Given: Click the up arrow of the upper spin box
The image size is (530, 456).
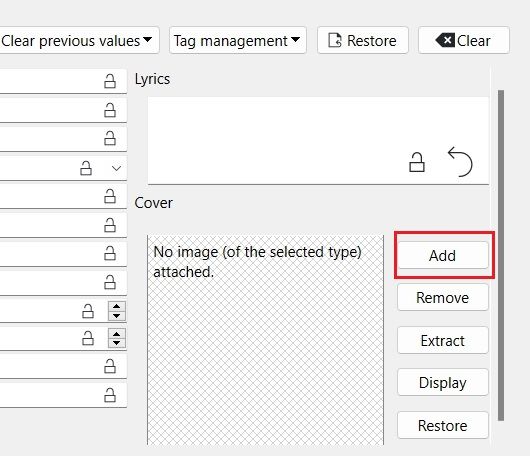Looking at the screenshot, I should coord(117,306).
